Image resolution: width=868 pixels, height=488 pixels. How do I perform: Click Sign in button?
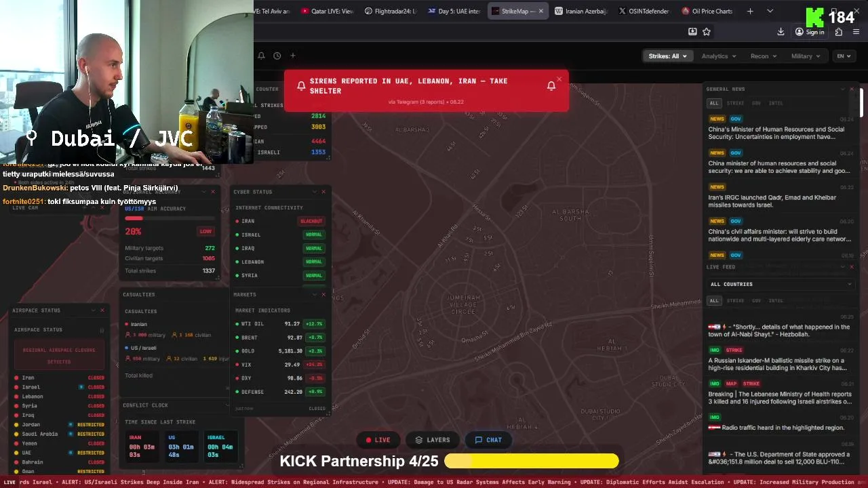pos(810,32)
